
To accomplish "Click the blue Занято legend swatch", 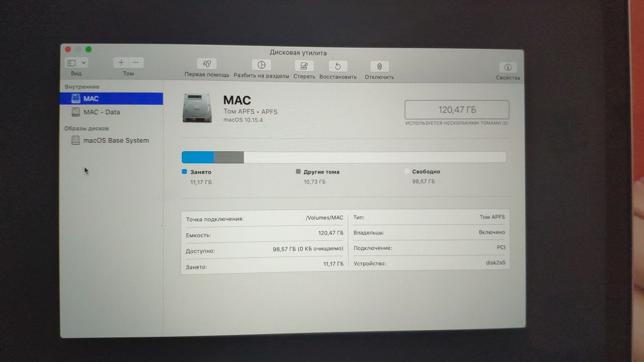I will click(184, 171).
